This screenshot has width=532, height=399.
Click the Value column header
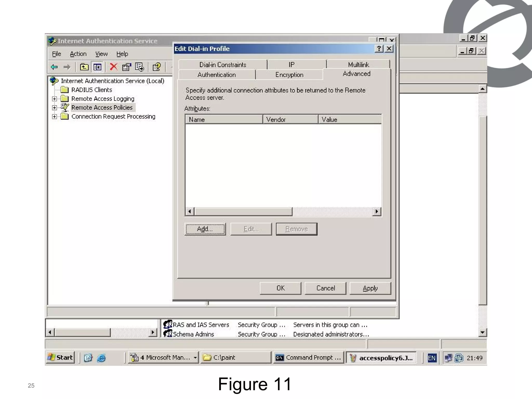coord(350,119)
